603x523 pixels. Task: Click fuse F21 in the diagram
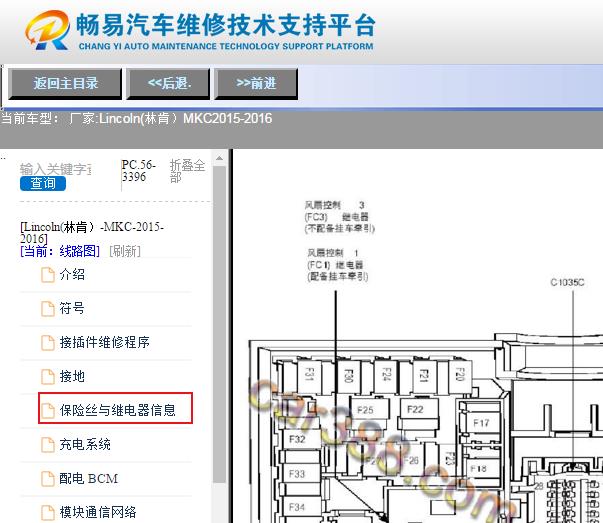(x=424, y=375)
